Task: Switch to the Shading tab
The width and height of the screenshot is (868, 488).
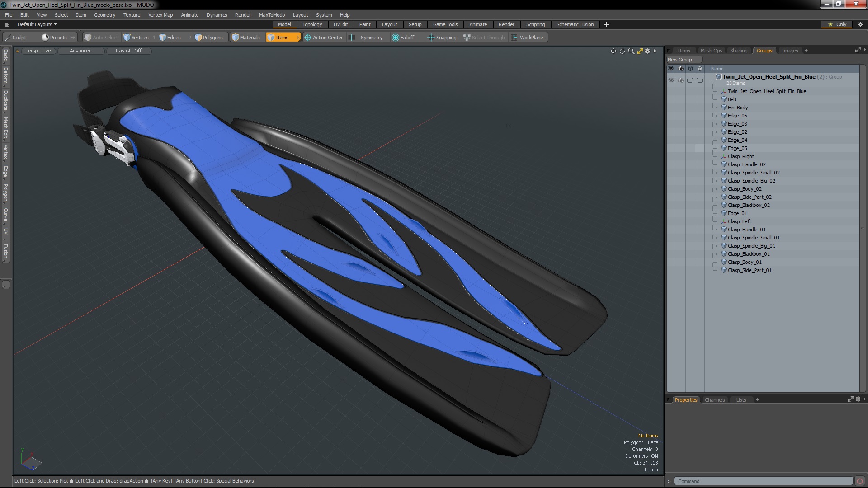Action: pos(738,51)
